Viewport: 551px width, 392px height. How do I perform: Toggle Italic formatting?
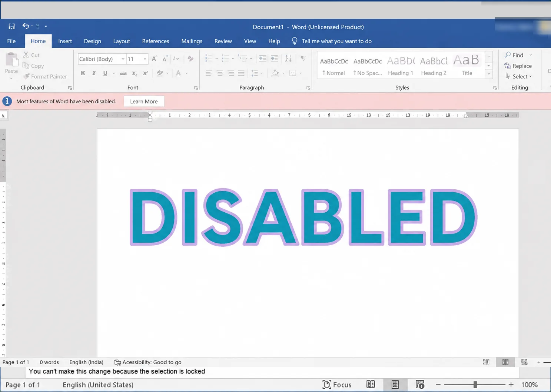pyautogui.click(x=94, y=73)
